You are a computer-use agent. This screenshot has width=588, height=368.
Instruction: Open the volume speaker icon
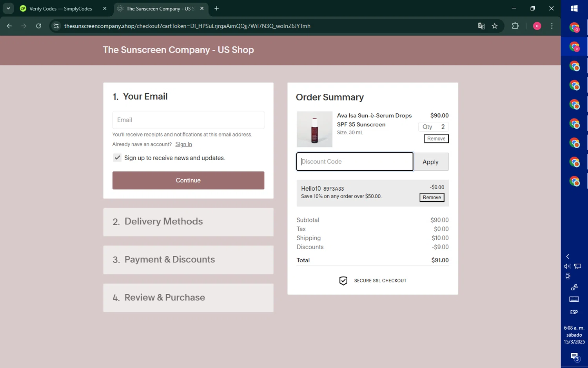click(x=567, y=266)
